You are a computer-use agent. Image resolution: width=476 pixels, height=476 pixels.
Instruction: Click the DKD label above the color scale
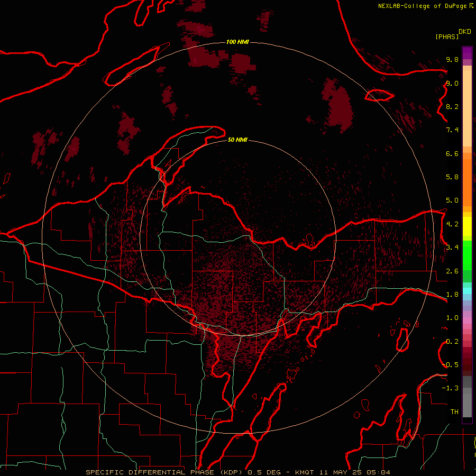click(465, 32)
